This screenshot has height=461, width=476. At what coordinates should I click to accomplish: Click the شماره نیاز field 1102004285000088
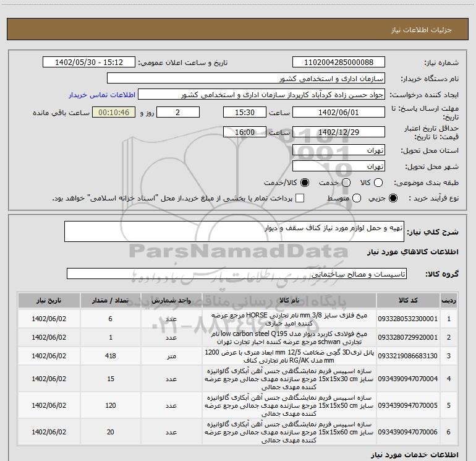(339, 62)
